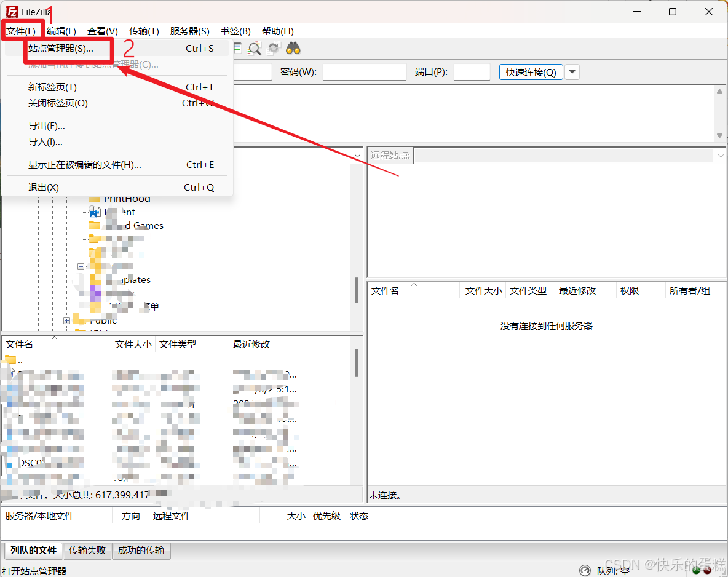Click local directory tree scrollbar thumb
The height and width of the screenshot is (577, 728).
[x=357, y=290]
